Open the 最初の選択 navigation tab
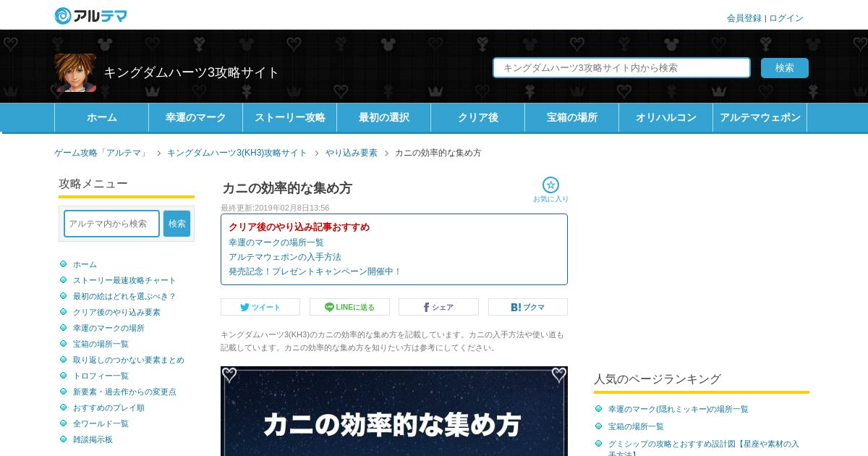 click(x=384, y=117)
